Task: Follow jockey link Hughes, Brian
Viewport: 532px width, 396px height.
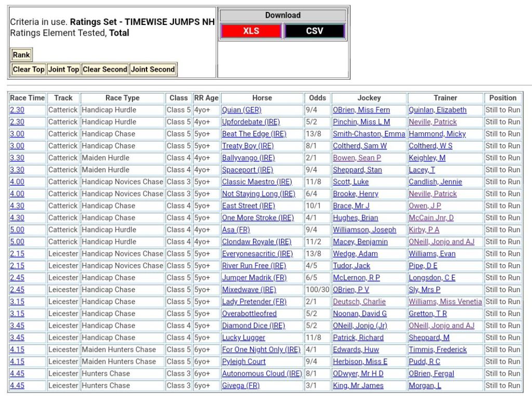Action: (x=355, y=218)
